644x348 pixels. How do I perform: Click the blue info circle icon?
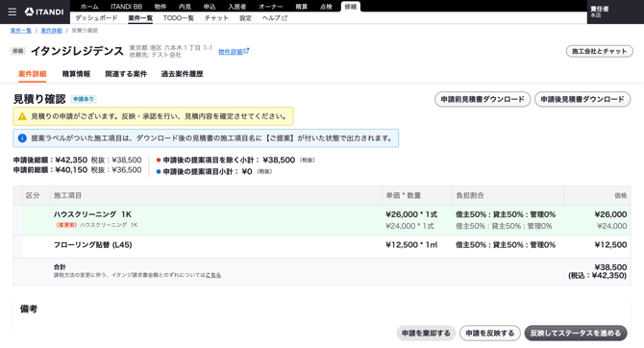[x=22, y=138]
